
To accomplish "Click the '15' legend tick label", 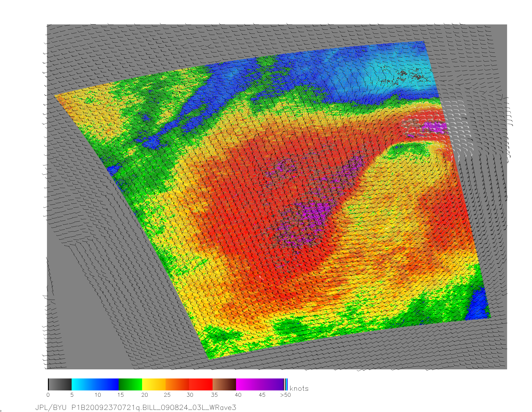I will point(121,395).
